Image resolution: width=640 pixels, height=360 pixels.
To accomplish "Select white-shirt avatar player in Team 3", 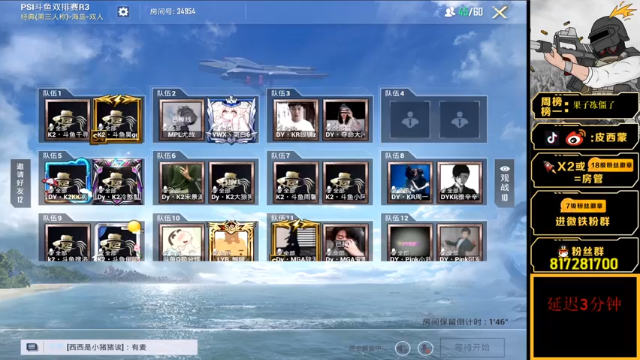I will coord(296,120).
